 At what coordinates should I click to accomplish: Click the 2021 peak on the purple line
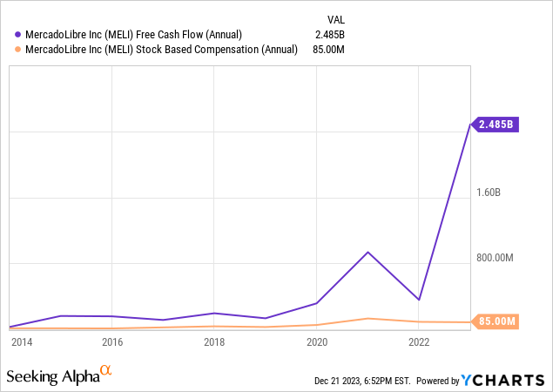point(368,253)
